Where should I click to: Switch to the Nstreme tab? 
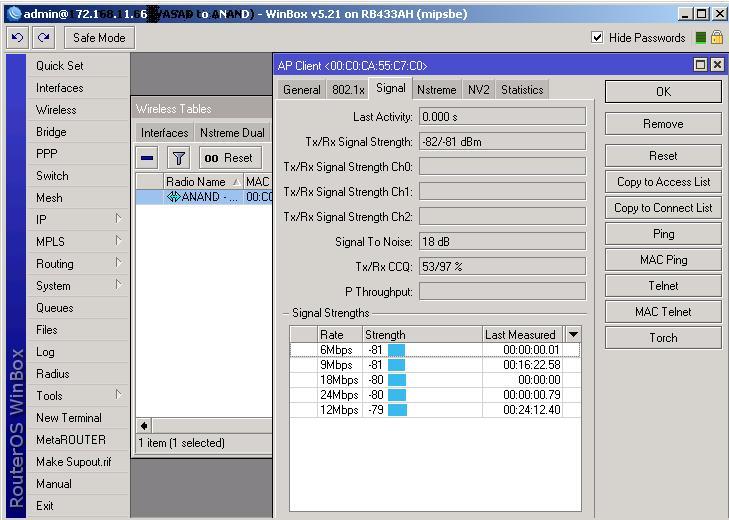[437, 90]
